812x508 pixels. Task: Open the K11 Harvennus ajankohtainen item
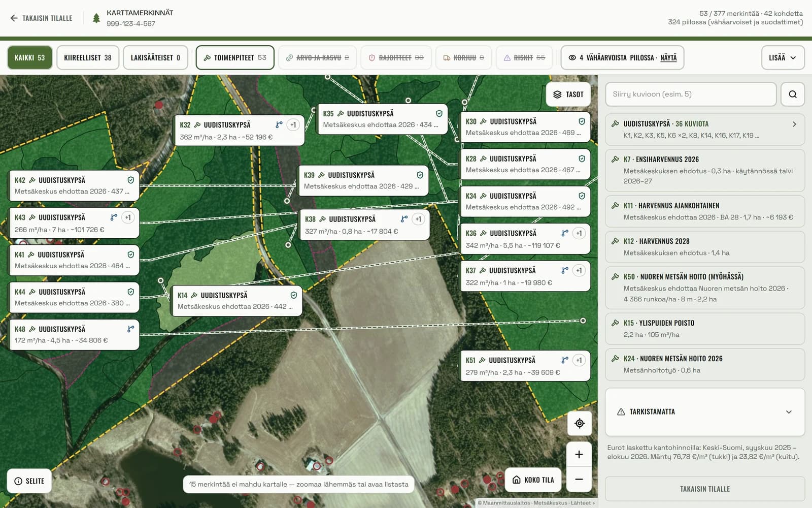click(x=705, y=211)
